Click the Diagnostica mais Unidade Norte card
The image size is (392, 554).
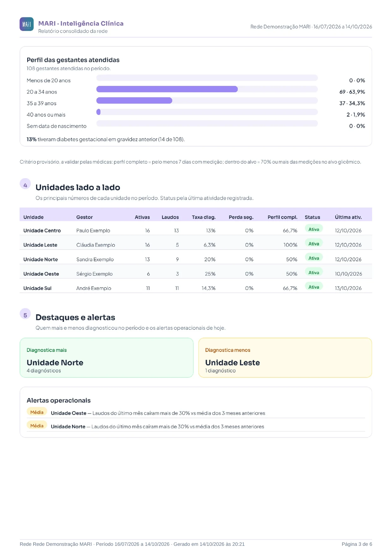106,358
